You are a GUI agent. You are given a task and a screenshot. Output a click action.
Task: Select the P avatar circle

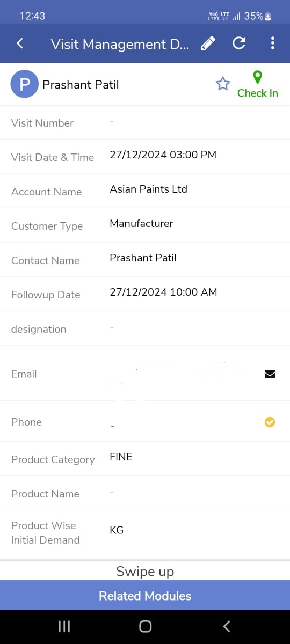point(24,84)
